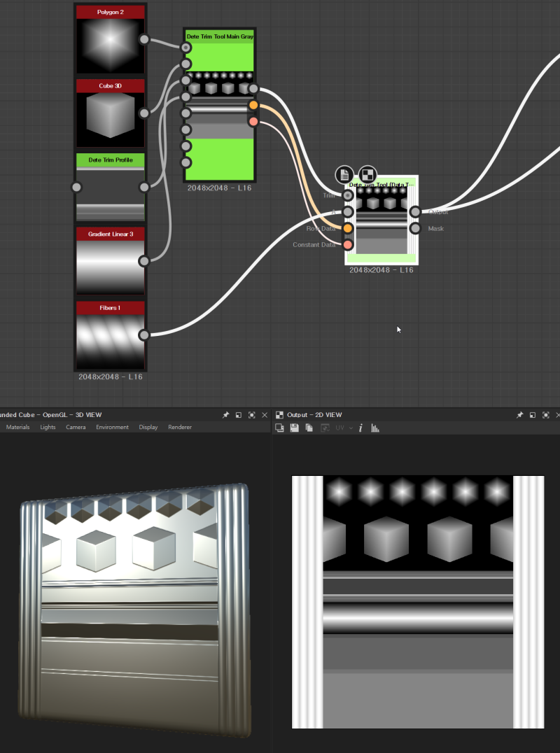Open the Materials menu in the 3D View
The width and height of the screenshot is (560, 753).
pos(17,427)
